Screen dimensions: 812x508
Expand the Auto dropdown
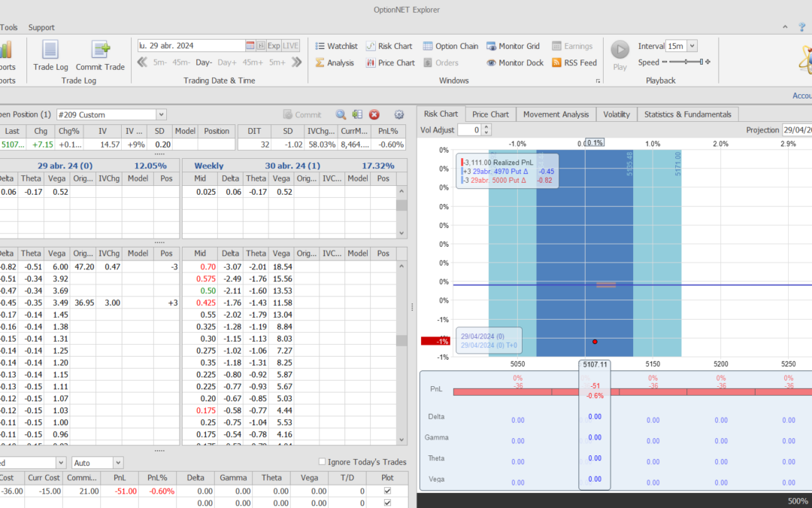tap(118, 463)
